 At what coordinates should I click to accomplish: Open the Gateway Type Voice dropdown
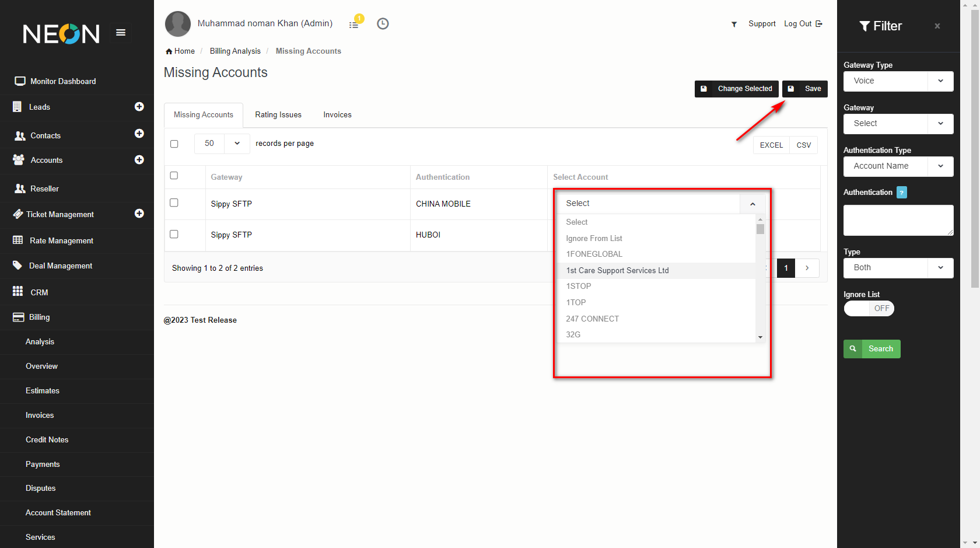(898, 81)
